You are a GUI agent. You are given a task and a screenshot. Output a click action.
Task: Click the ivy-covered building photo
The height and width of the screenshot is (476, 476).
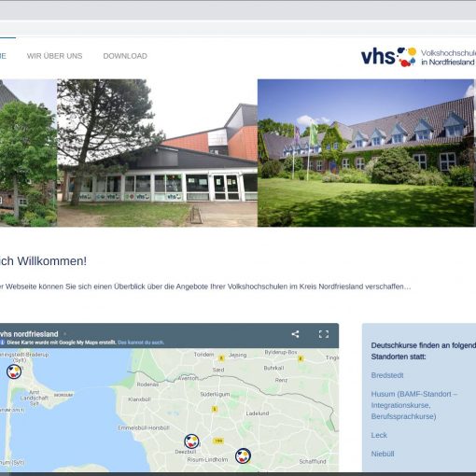[366, 153]
